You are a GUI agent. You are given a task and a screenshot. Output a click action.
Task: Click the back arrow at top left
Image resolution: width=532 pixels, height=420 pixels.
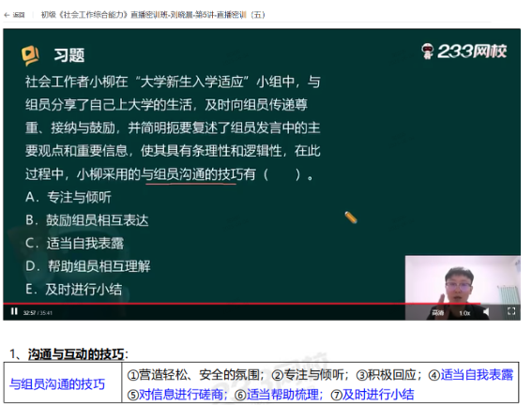coord(7,15)
